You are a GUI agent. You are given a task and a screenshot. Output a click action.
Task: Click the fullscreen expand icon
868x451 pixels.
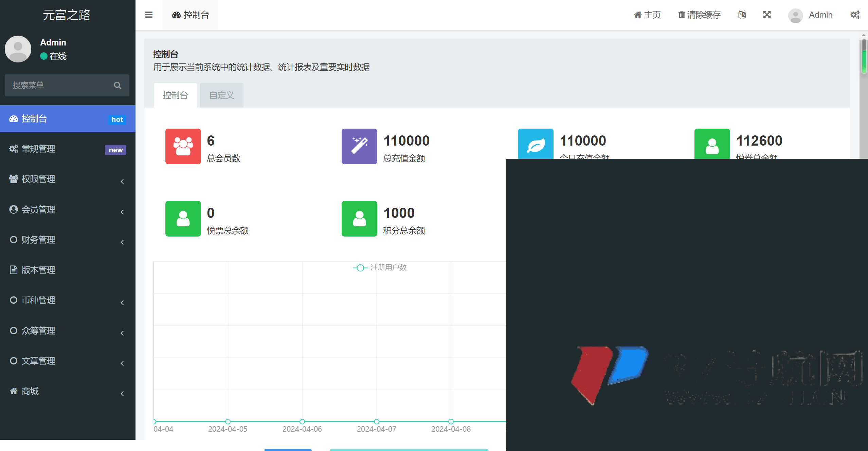[x=767, y=15]
